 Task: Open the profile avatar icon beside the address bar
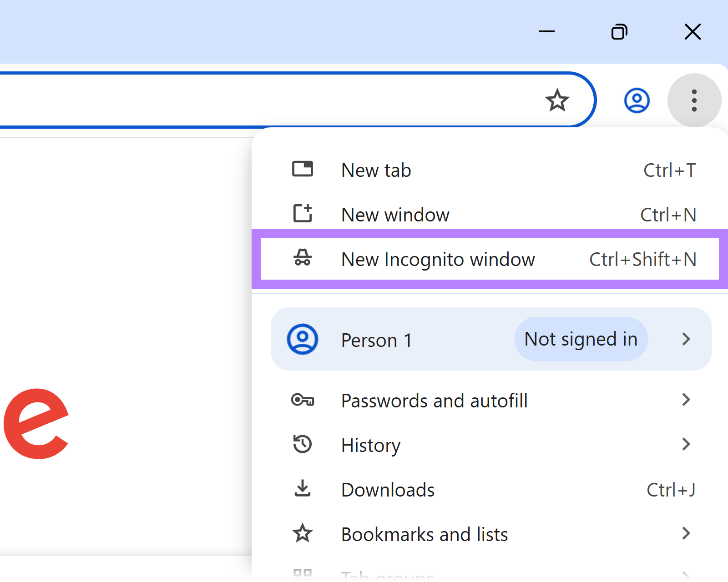pos(637,100)
